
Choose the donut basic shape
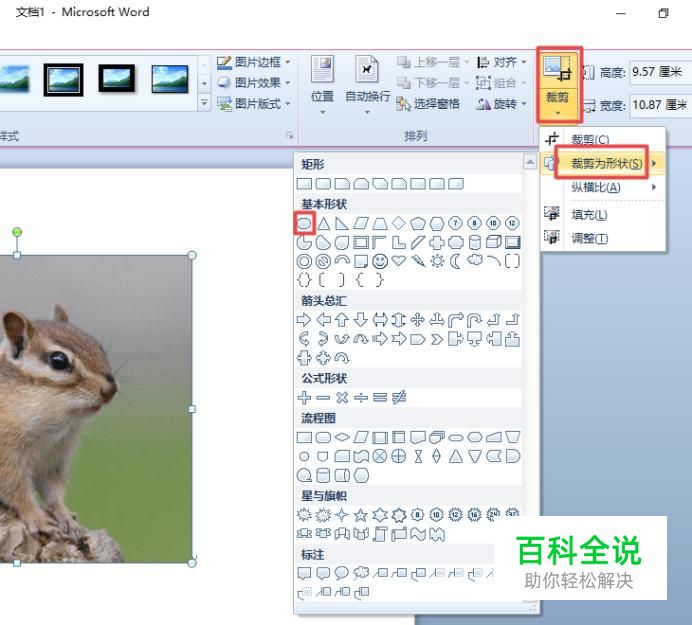click(x=304, y=261)
